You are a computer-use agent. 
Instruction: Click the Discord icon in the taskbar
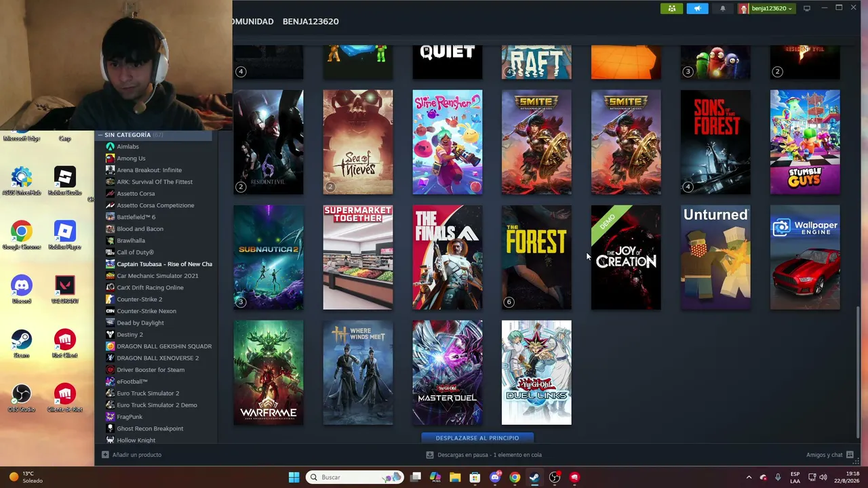495,477
